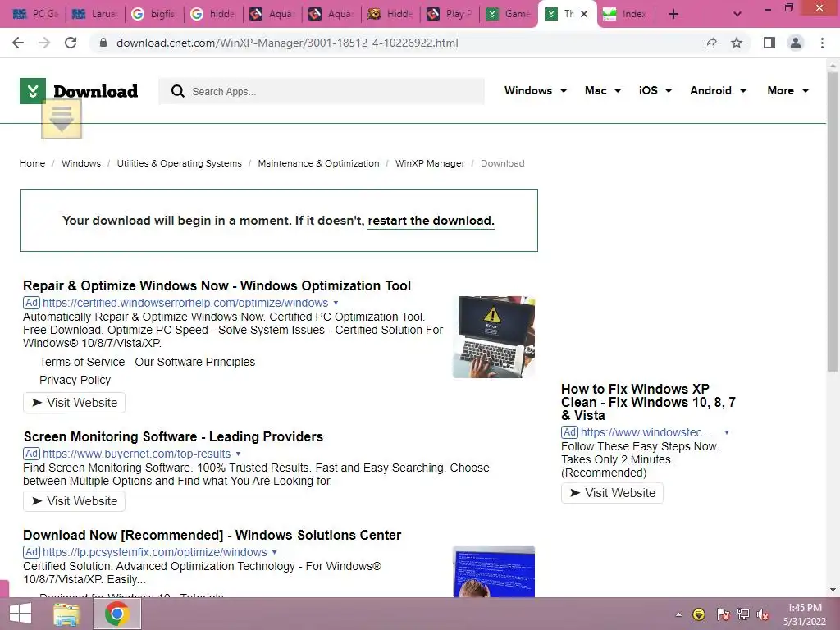Open Terms of Service link
Image resolution: width=840 pixels, height=630 pixels.
(x=82, y=362)
